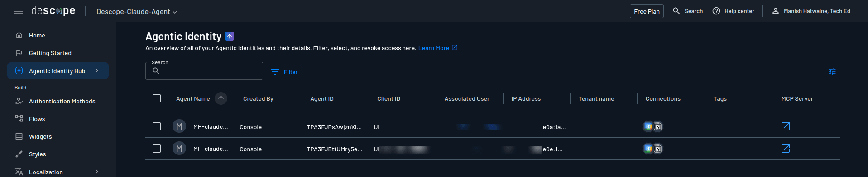Check the row with Agent ID TPA3FJPsAwjznXl...

point(157,126)
